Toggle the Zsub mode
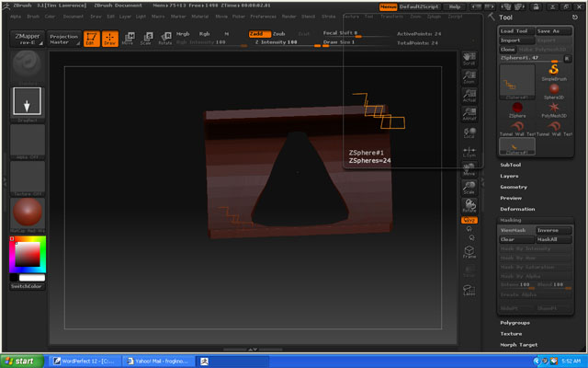The width and height of the screenshot is (588, 368). [x=279, y=34]
